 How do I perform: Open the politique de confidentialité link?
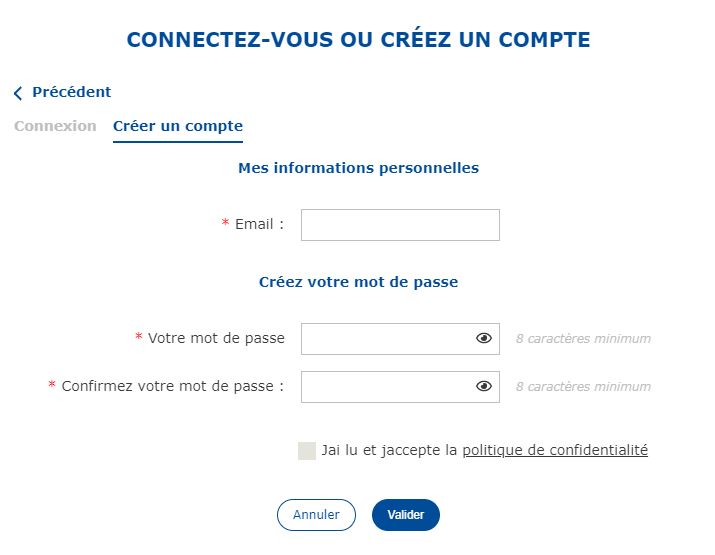555,450
